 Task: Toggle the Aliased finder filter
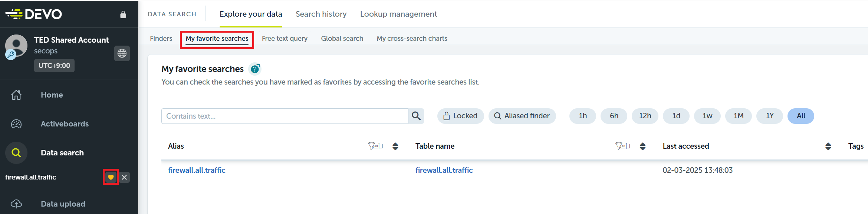click(x=522, y=116)
